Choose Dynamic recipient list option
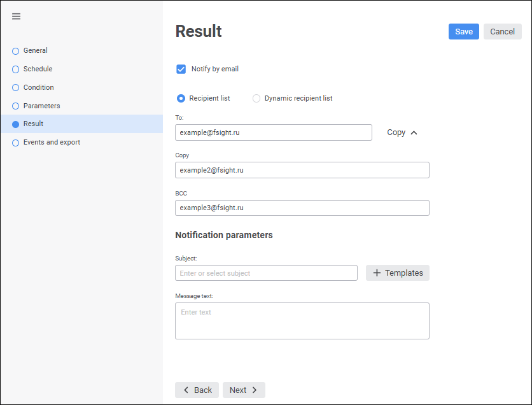532x405 pixels. (x=256, y=99)
